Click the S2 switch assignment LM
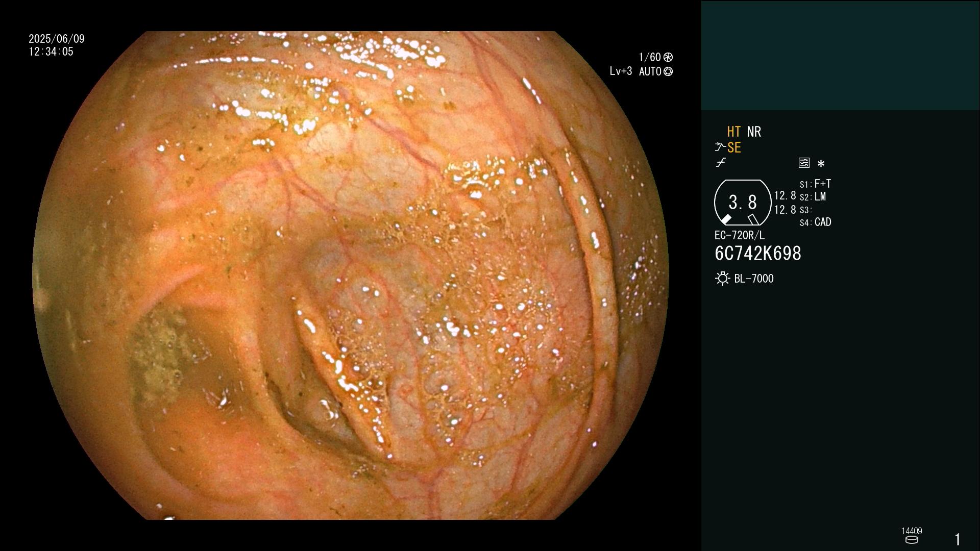The image size is (980, 551). tap(813, 196)
